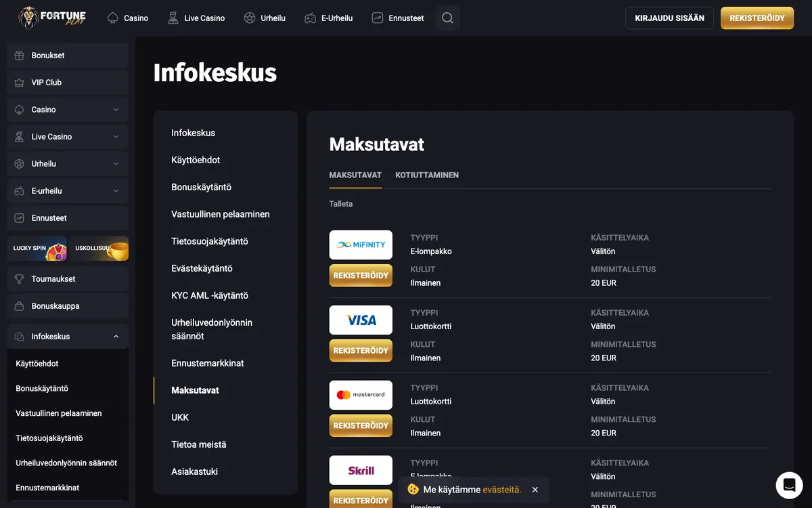Open Urheilu in the top navigation

click(265, 18)
